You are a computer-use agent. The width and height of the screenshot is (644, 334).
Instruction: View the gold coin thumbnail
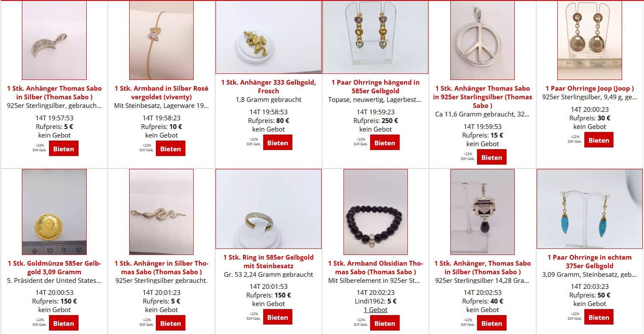[54, 212]
